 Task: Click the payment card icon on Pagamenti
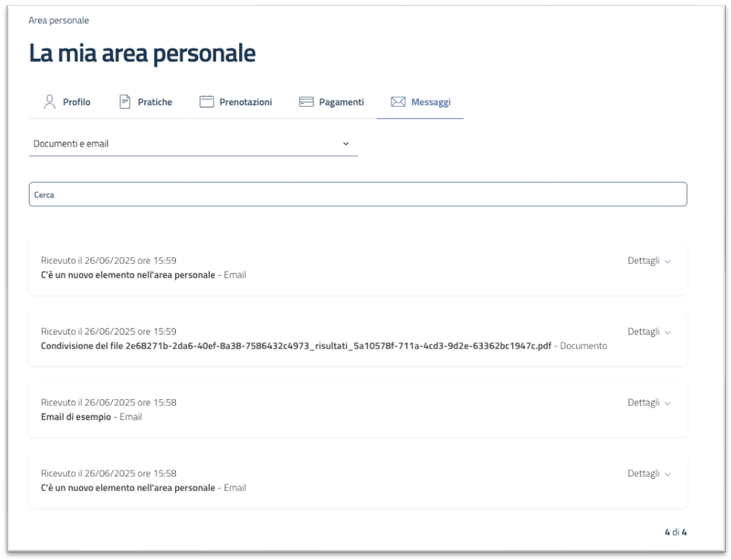pyautogui.click(x=307, y=100)
